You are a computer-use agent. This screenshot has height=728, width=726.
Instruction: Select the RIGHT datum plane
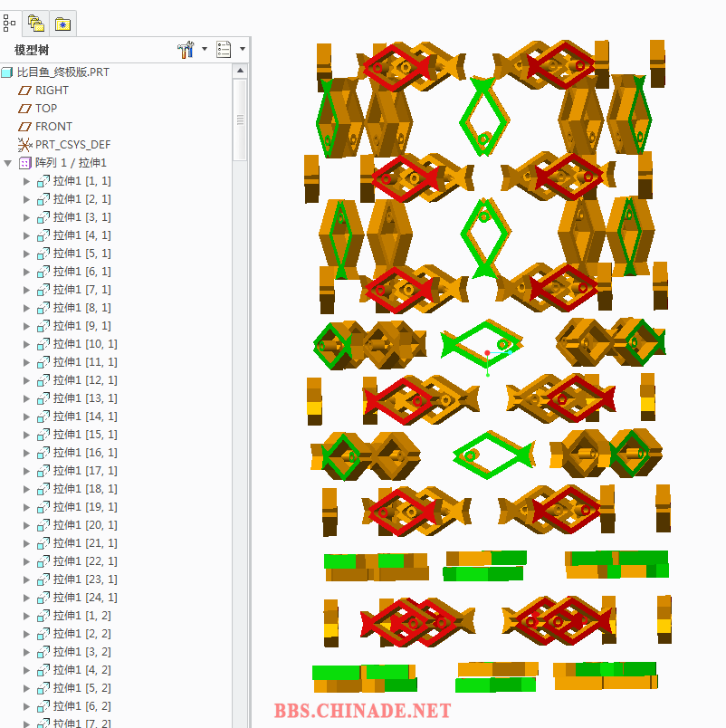[52, 90]
